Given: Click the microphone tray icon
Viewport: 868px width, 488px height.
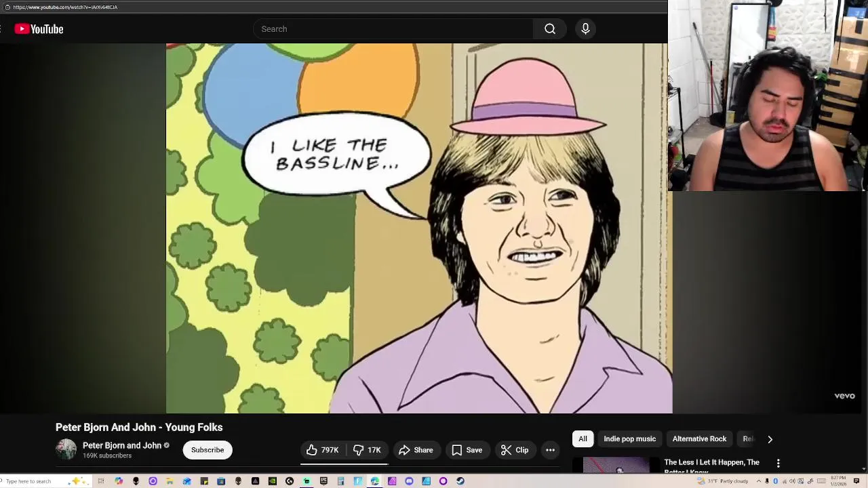Looking at the screenshot, I should (x=767, y=481).
